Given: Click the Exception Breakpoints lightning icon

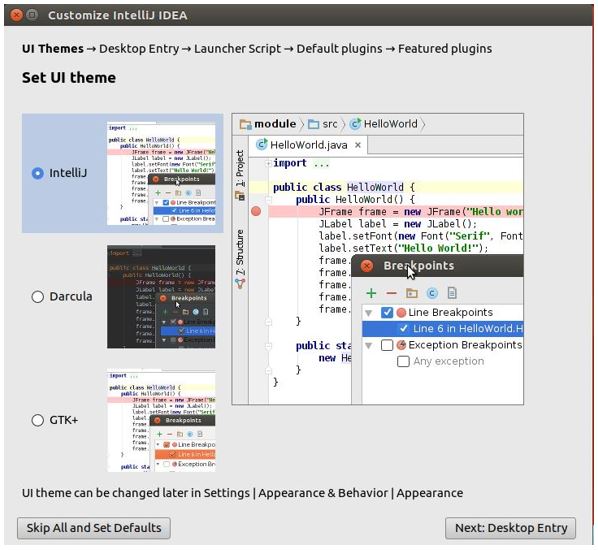Looking at the screenshot, I should click(x=401, y=345).
